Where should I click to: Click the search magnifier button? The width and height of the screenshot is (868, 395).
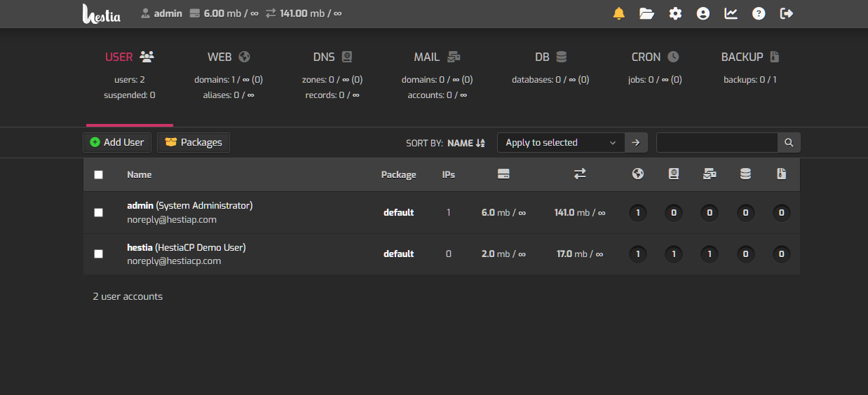pyautogui.click(x=789, y=142)
